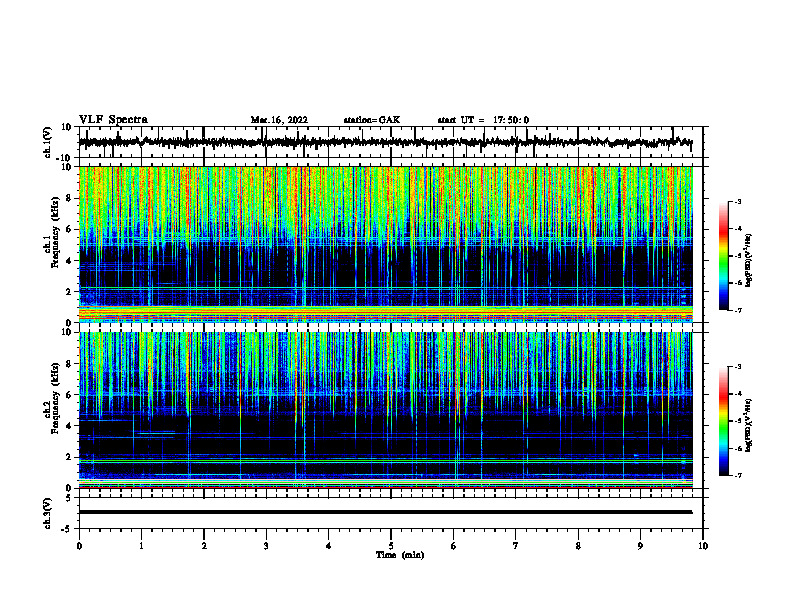Click inside the ch.2 spectrogram panel
The width and height of the screenshot is (792, 612).
385,410
